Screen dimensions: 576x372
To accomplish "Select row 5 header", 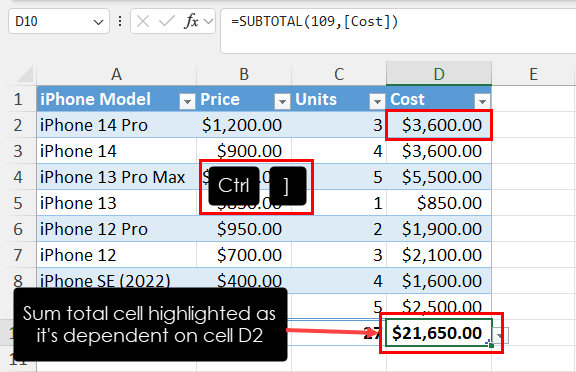I will (x=18, y=203).
